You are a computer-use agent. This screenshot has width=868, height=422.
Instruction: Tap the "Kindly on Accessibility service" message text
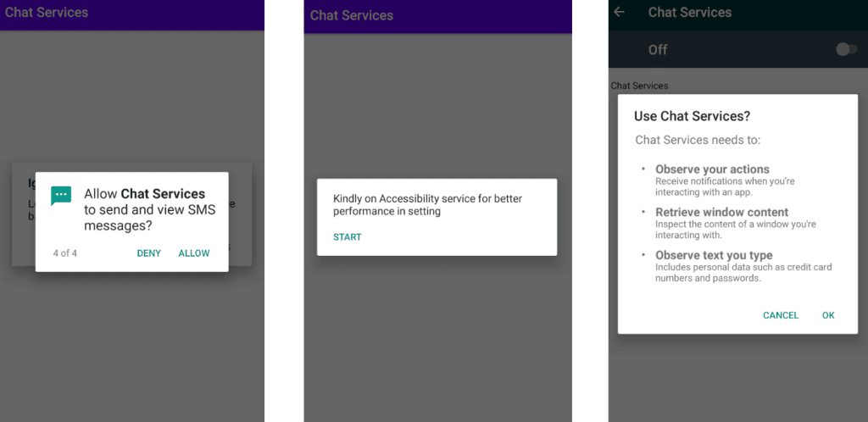pos(427,204)
